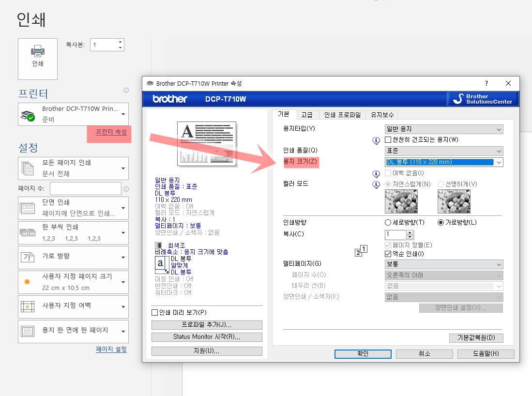Image resolution: width=532 pixels, height=396 pixels.
Task: Uncheck the 역순 인쇄 checkbox
Action: 388,254
